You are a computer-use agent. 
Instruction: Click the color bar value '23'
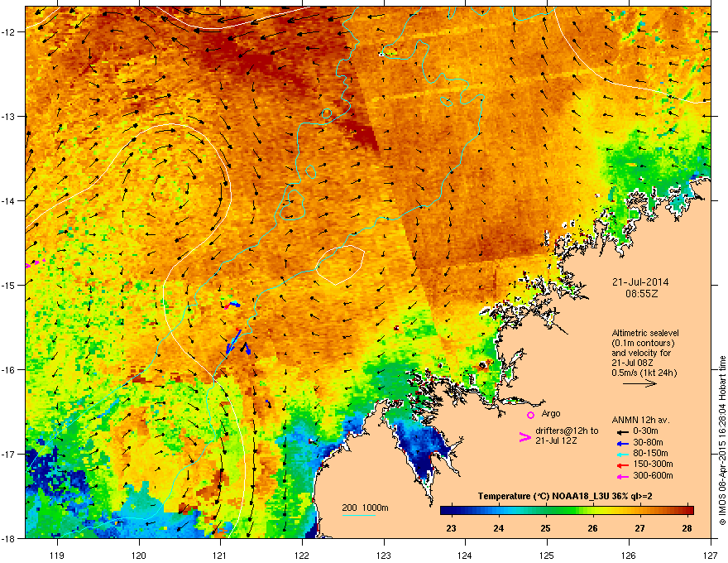[x=451, y=528]
